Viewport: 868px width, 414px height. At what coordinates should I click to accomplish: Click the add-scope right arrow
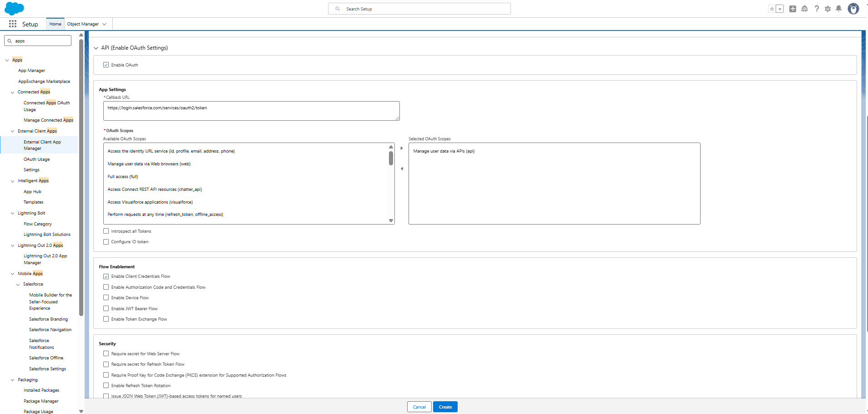point(402,148)
